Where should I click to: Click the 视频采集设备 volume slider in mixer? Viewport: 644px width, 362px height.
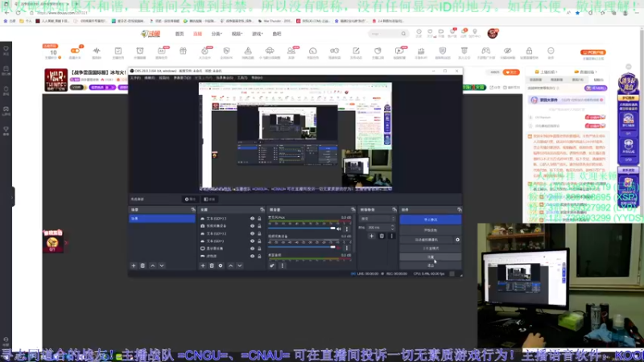(x=302, y=247)
